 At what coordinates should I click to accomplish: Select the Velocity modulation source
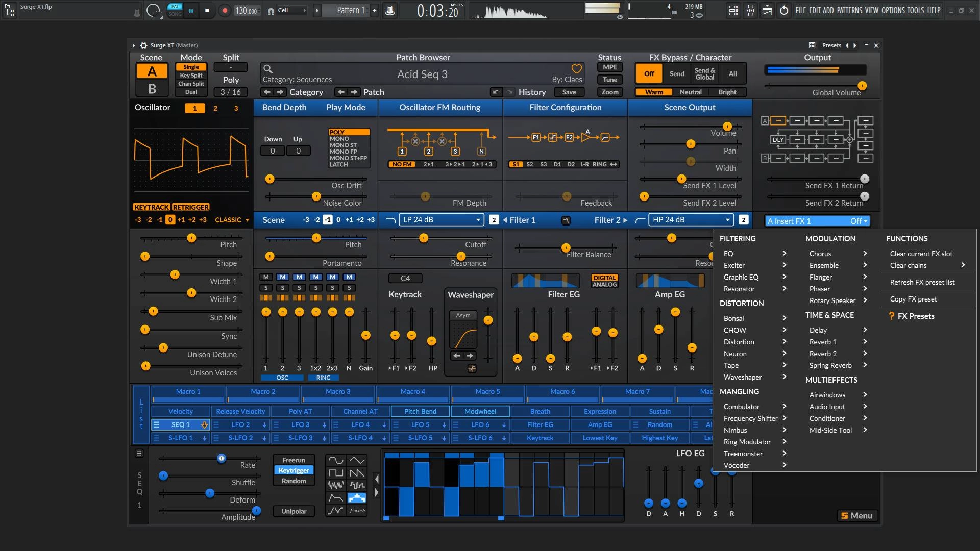click(x=181, y=411)
